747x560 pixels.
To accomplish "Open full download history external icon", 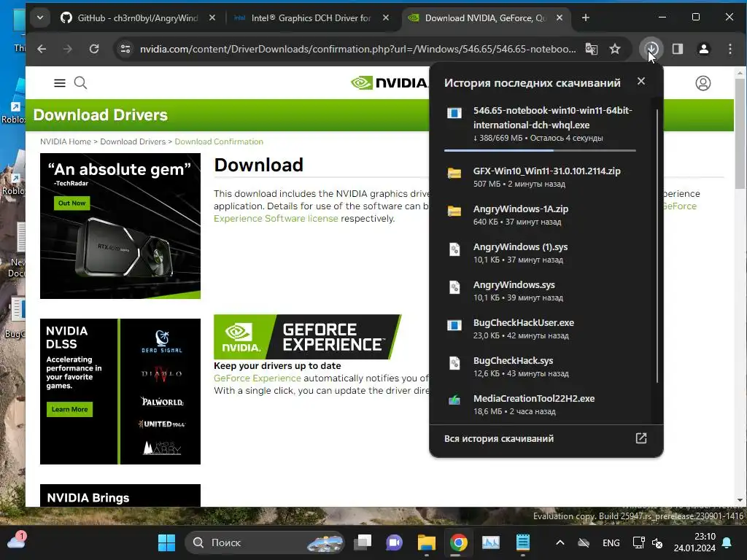I will (641, 438).
